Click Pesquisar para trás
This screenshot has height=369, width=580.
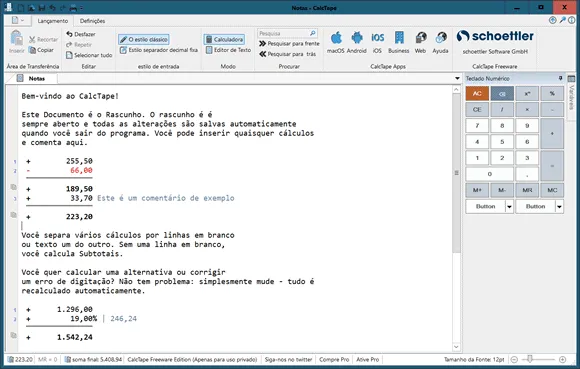(287, 54)
